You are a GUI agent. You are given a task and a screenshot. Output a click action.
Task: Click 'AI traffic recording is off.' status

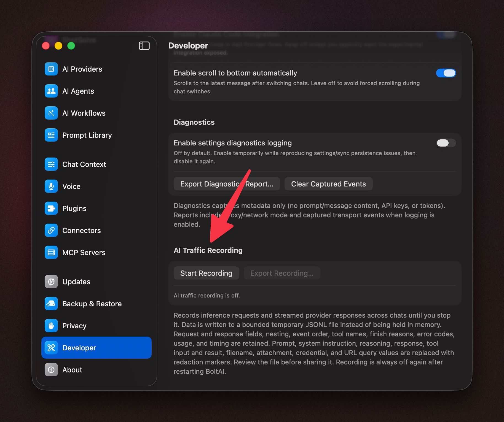click(x=207, y=296)
